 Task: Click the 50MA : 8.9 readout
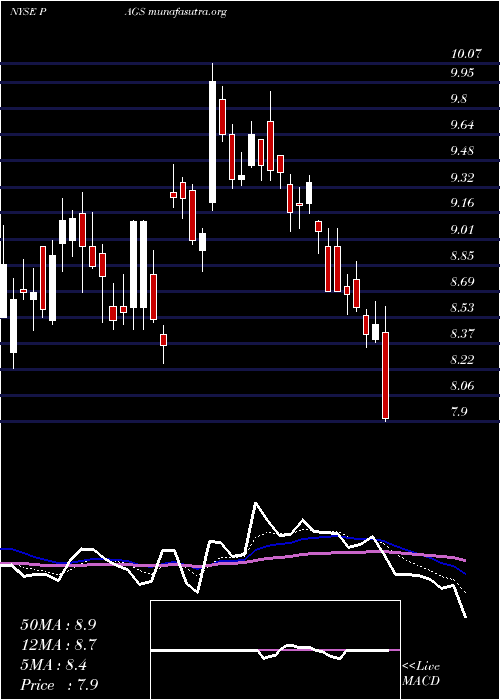click(58, 625)
